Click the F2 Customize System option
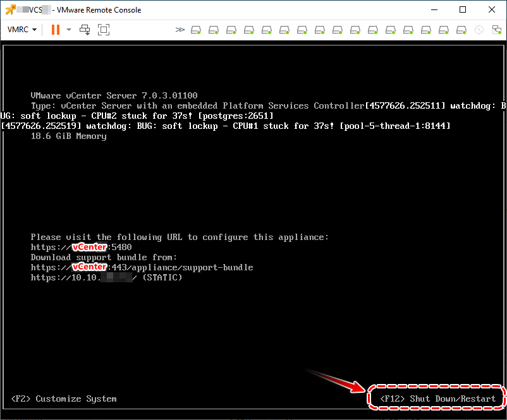 click(x=64, y=399)
